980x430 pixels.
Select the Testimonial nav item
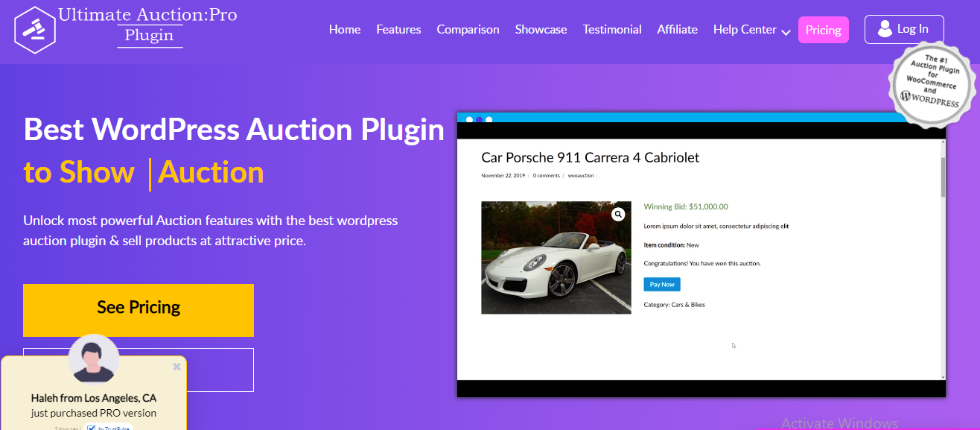click(x=611, y=30)
